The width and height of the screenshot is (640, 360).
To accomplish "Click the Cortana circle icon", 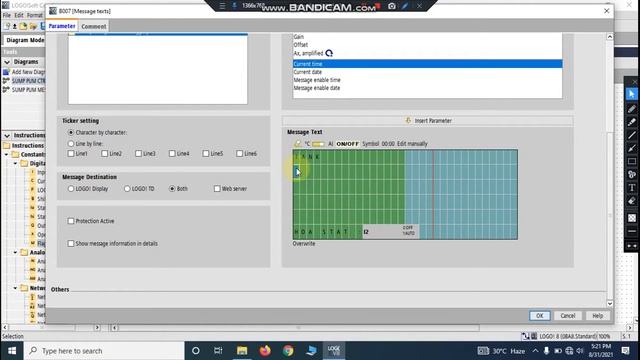I will [x=196, y=351].
